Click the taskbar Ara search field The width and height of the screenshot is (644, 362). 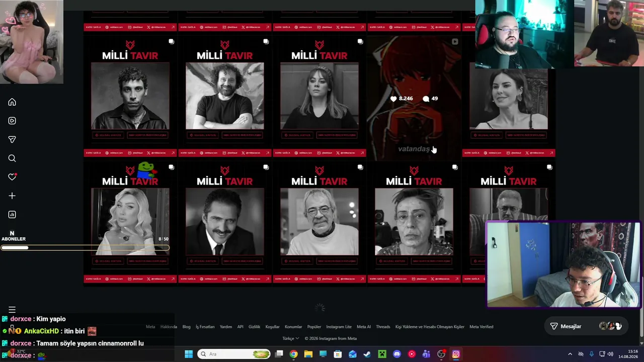pos(233,354)
